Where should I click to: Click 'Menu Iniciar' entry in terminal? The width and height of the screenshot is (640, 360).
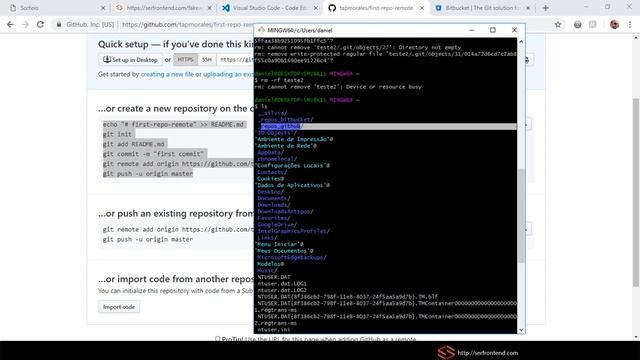click(x=279, y=244)
